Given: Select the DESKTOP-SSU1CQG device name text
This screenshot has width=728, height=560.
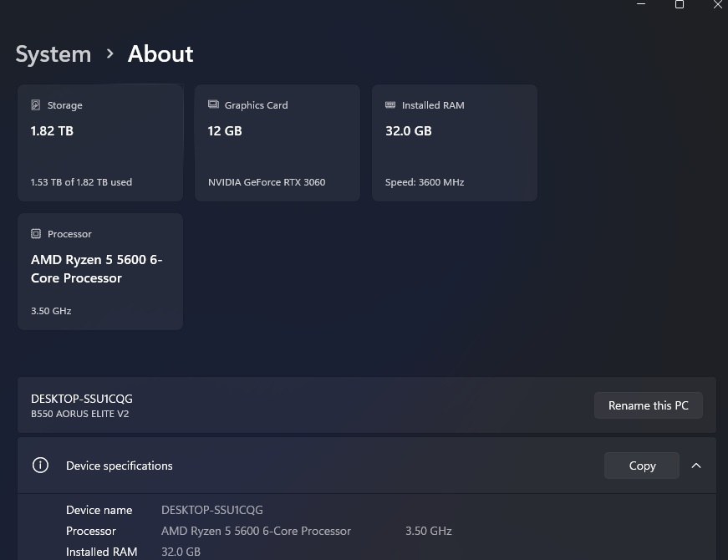Looking at the screenshot, I should (x=81, y=399).
